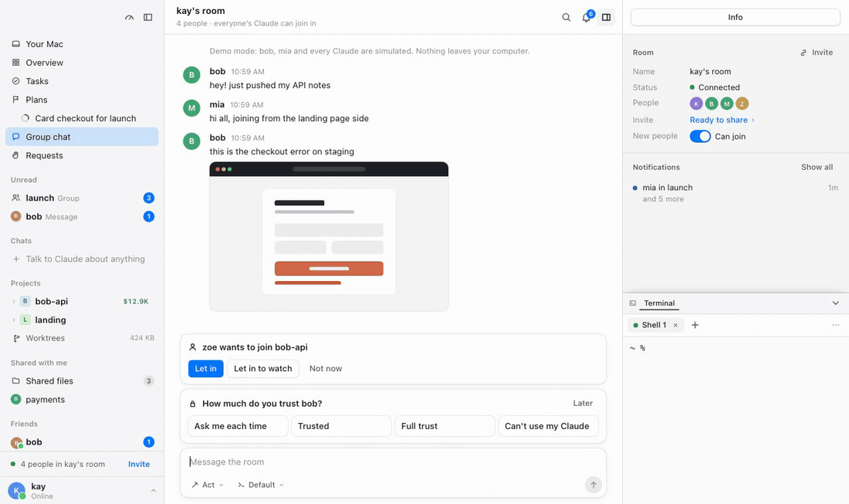Open the Plans section
This screenshot has height=504, width=849.
[x=82, y=100]
